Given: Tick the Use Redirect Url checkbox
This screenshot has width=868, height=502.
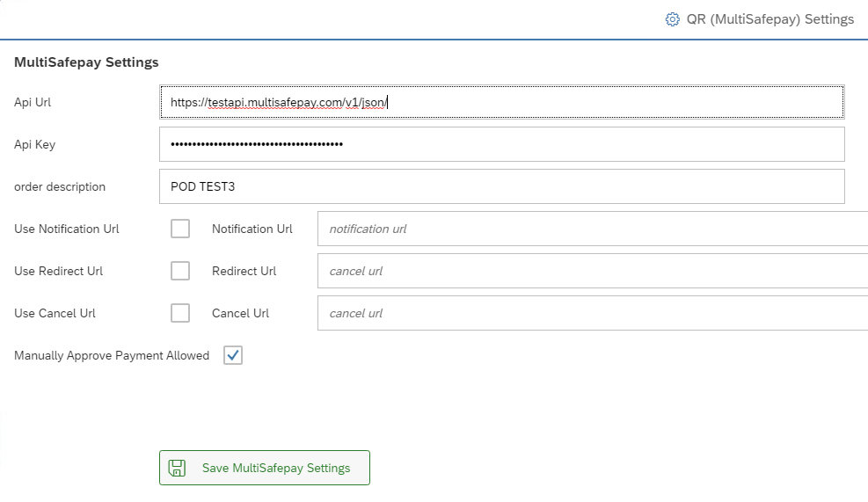Looking at the screenshot, I should [180, 271].
